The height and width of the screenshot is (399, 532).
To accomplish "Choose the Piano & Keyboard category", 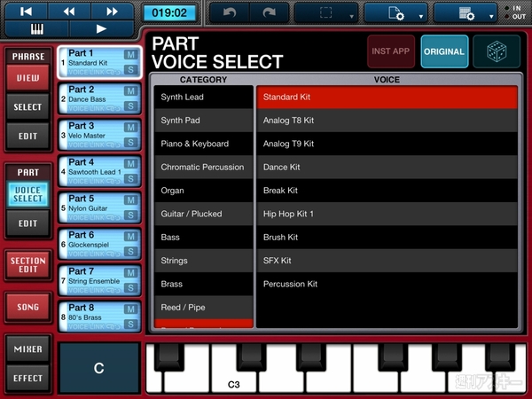I will [x=204, y=144].
